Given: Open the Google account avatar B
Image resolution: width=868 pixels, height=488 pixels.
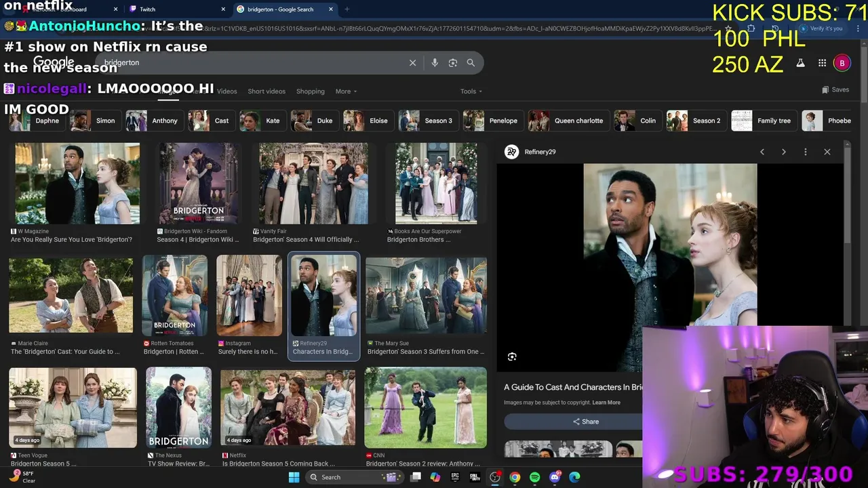Looking at the screenshot, I should 842,63.
